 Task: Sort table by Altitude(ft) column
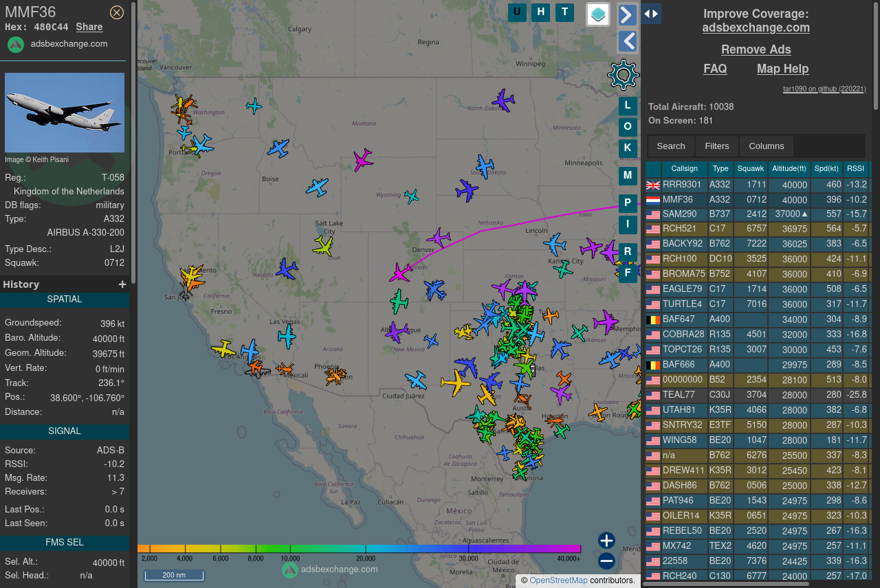[789, 168]
